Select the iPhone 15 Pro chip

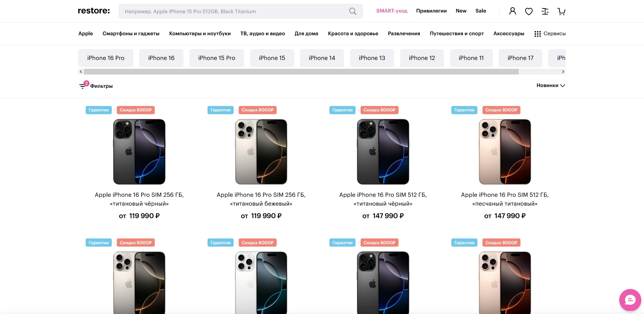(216, 58)
